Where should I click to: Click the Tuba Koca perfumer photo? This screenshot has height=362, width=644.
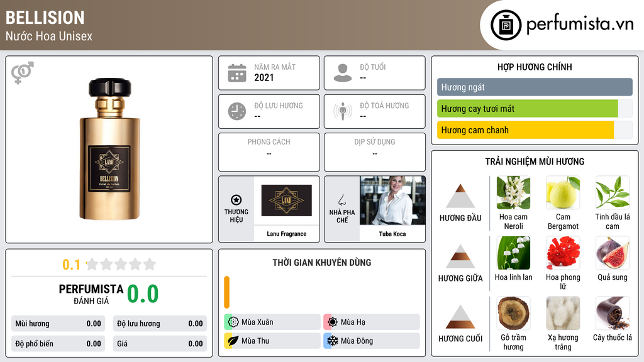point(392,200)
